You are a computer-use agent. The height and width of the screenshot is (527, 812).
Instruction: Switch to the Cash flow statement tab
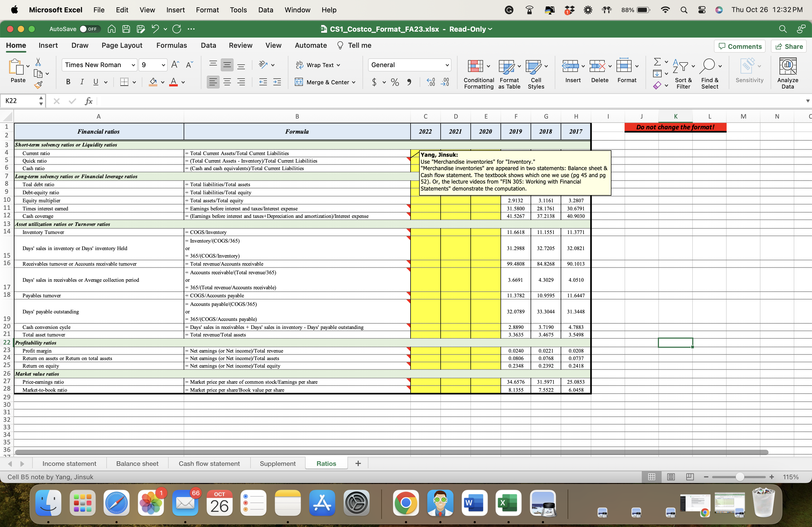[x=209, y=464]
